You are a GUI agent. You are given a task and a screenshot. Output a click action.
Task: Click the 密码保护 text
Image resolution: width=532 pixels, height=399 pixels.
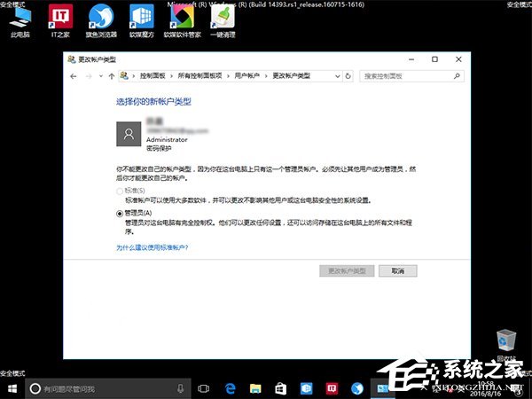159,148
